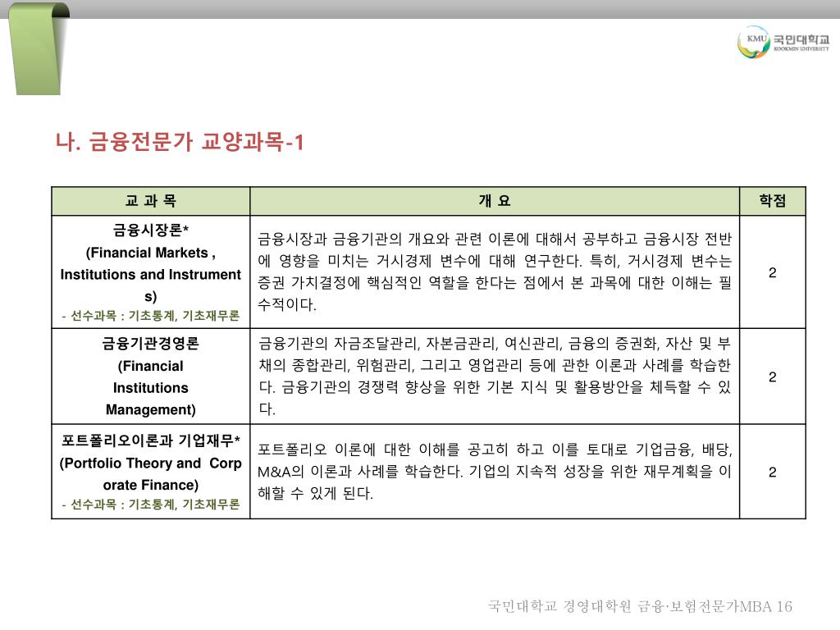Click the 금융시장론 overview description cell
Viewport: 840px width, 630px height.
pyautogui.click(x=495, y=272)
